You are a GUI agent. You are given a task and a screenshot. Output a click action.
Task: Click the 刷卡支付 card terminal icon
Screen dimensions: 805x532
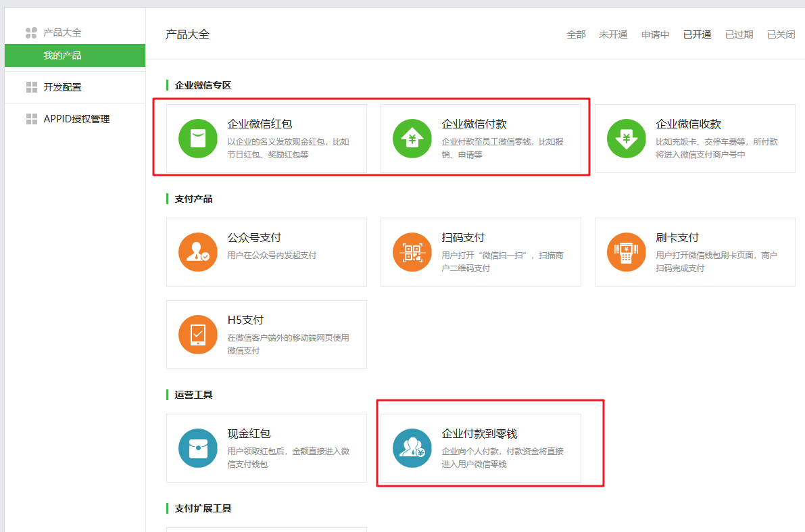pyautogui.click(x=626, y=252)
